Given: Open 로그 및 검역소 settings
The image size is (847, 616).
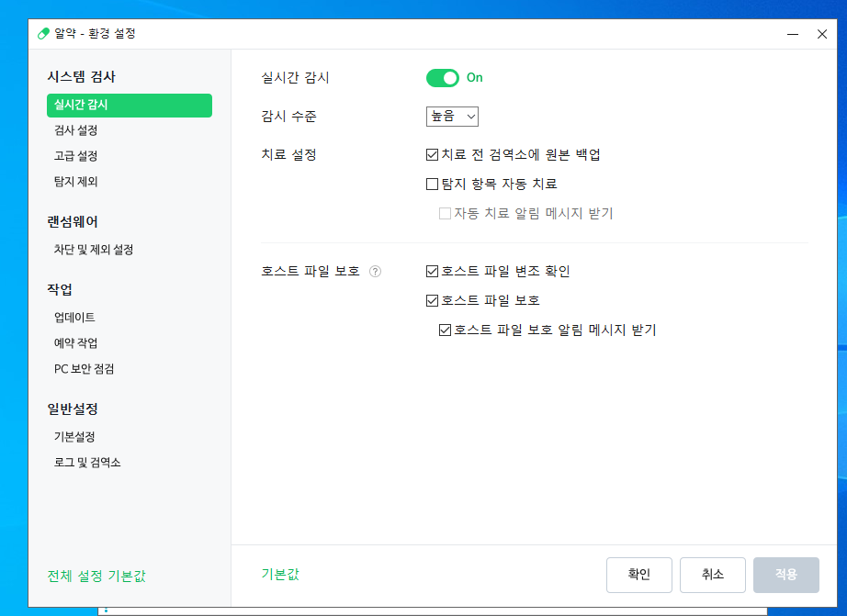Looking at the screenshot, I should click(x=87, y=463).
